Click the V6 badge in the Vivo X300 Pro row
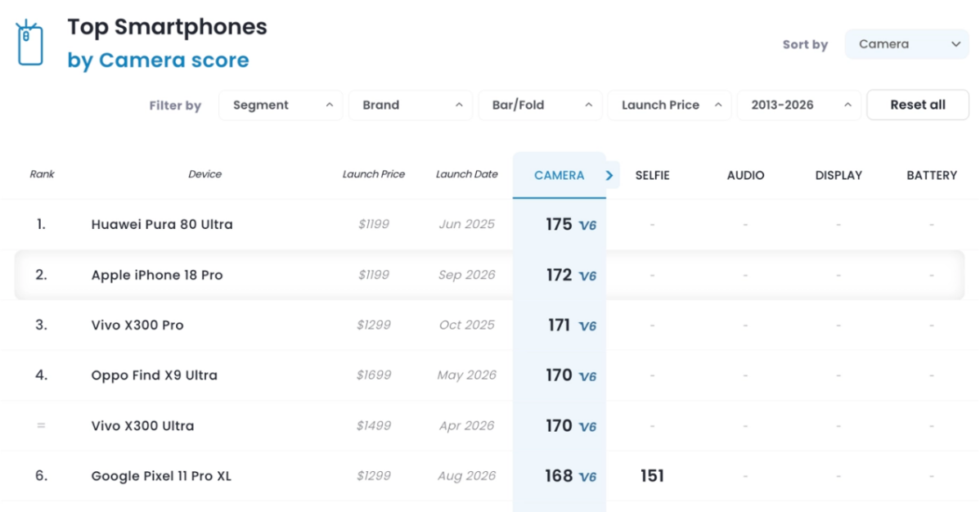 point(587,326)
